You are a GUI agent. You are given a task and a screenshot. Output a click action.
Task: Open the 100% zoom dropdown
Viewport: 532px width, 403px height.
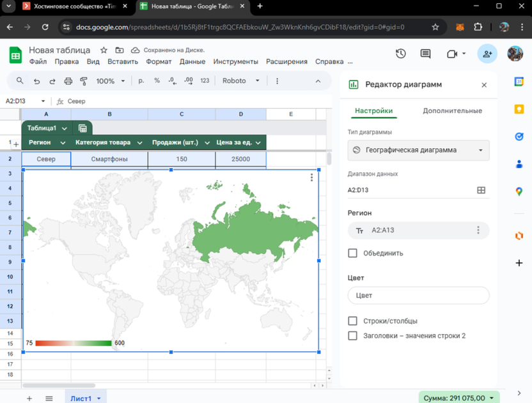110,81
